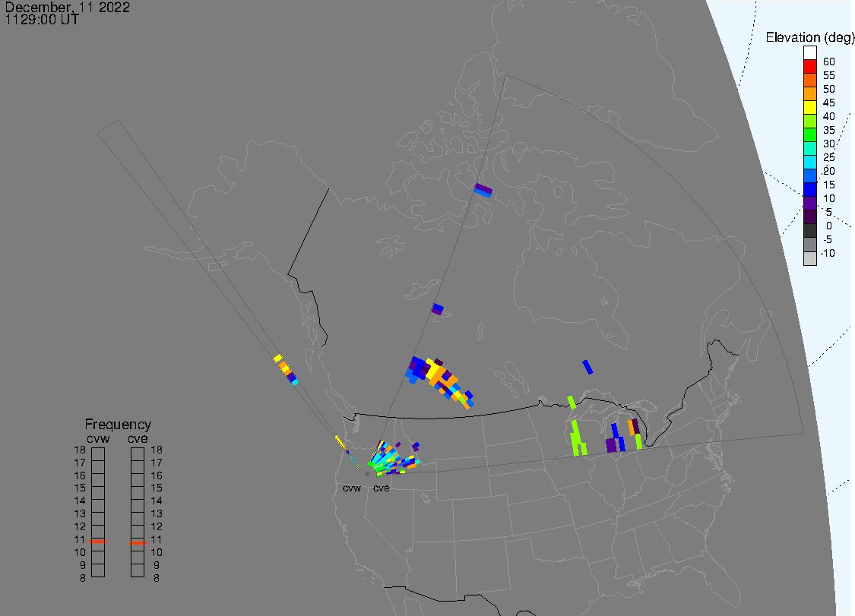The image size is (855, 616).
Task: Click the yellow-orange echo on the cvw beam
Action: tap(284, 367)
